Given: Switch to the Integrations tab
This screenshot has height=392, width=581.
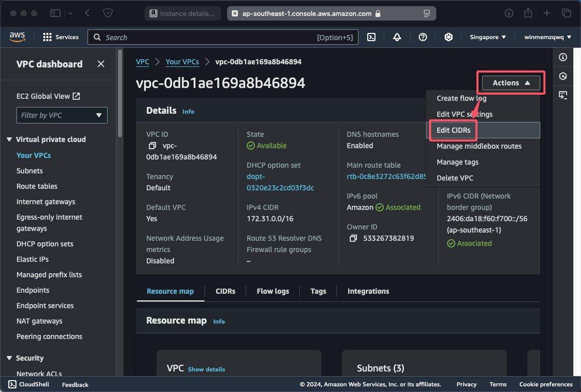Looking at the screenshot, I should tap(368, 291).
